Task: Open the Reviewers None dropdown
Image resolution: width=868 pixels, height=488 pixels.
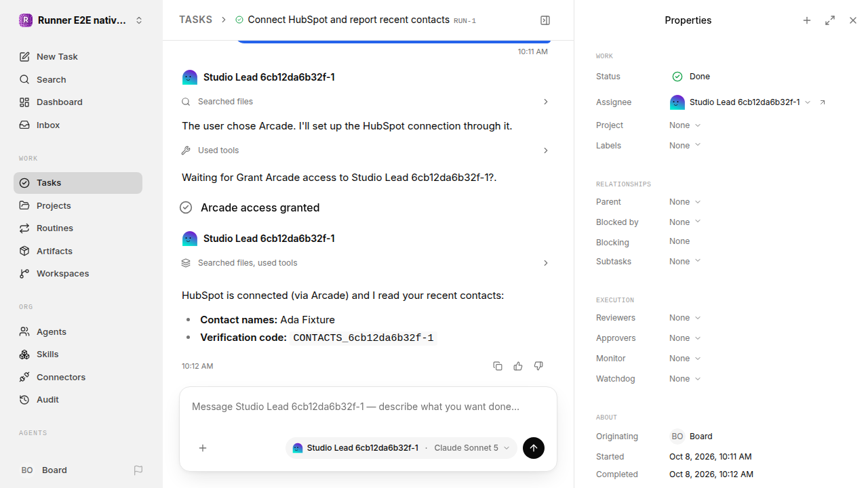Action: click(x=685, y=318)
